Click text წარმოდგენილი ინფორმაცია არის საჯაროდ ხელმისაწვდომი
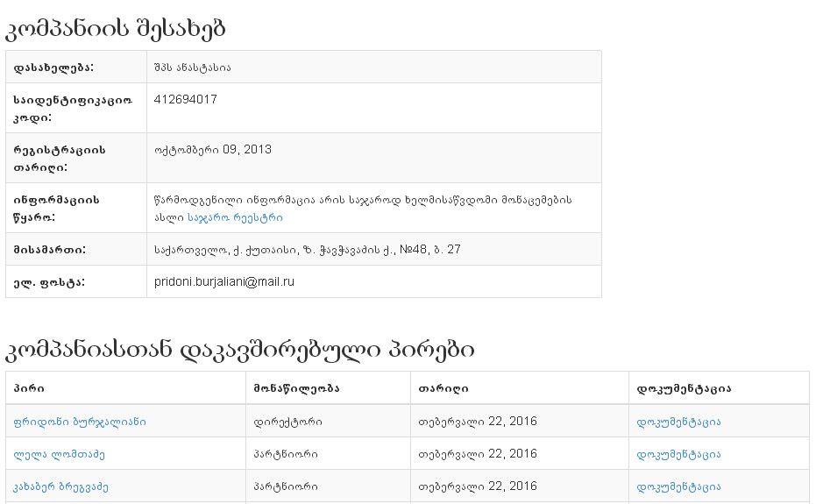 click(326, 200)
